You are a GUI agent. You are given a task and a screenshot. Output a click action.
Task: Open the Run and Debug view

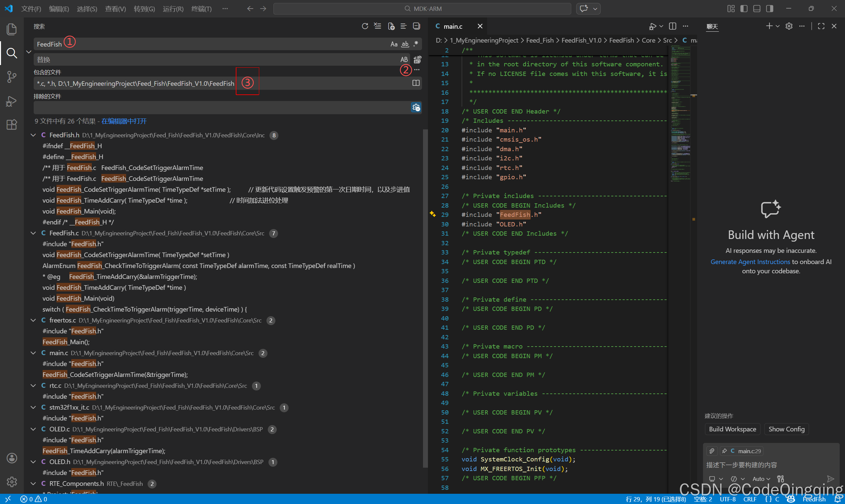[x=12, y=101]
